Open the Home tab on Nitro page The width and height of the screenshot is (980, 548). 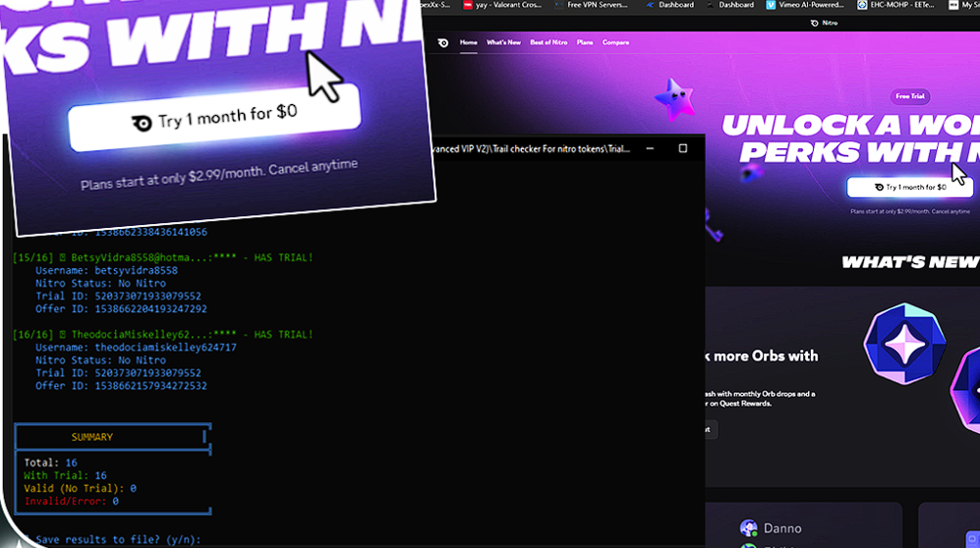coord(468,42)
